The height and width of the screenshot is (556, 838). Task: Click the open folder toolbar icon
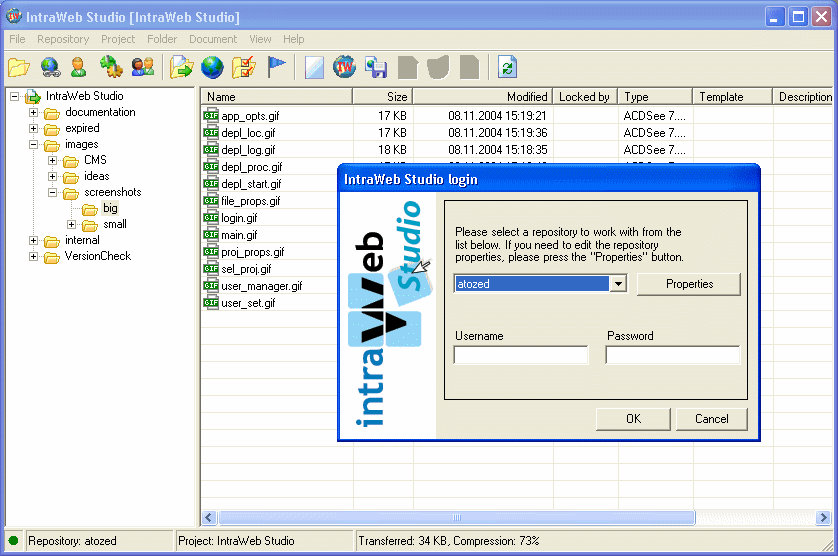point(19,67)
